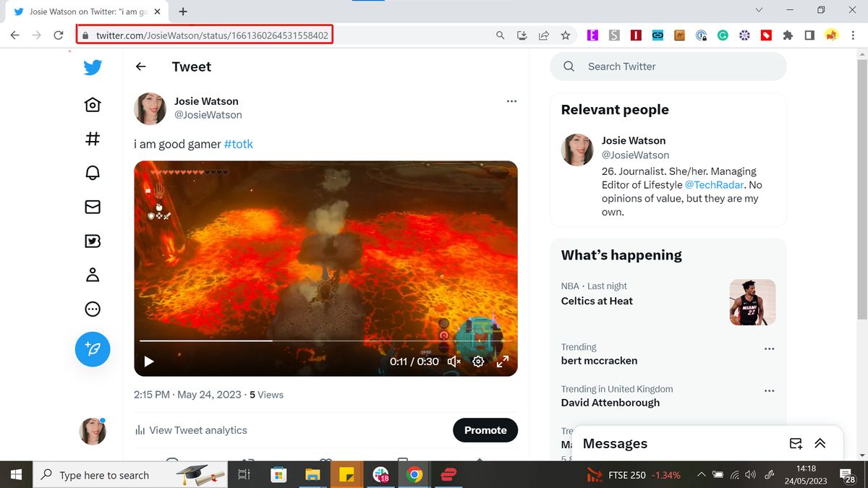
Task: Click the Twitter bird logo
Action: coord(93,67)
